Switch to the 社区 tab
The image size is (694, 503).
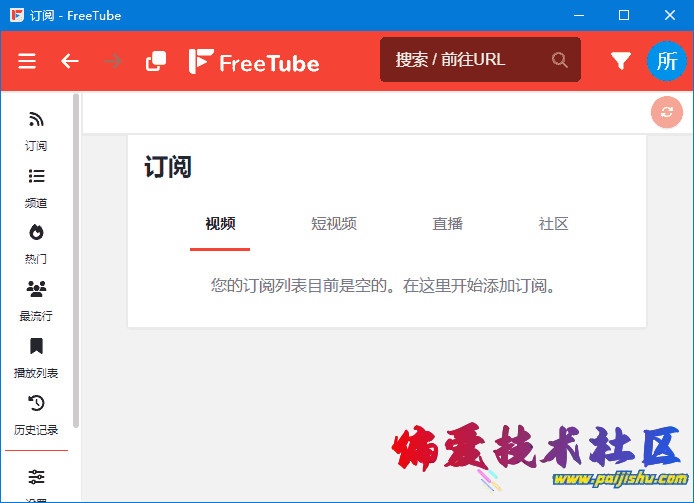(553, 224)
